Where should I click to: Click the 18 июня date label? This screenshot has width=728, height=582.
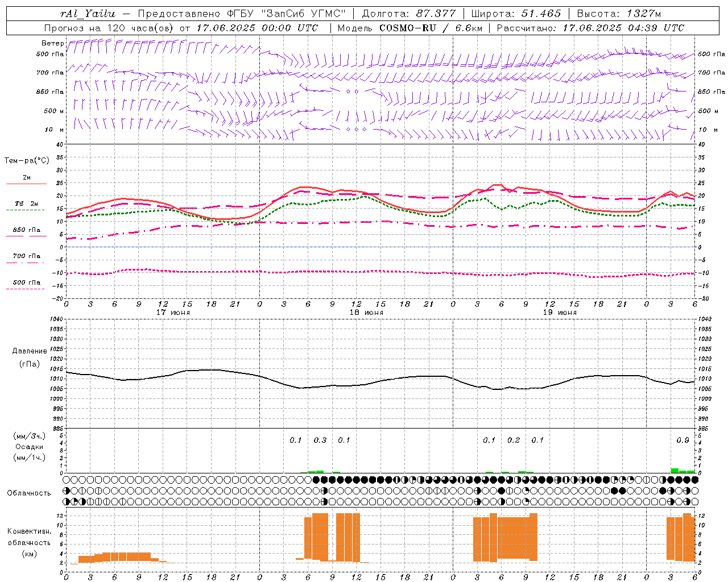pyautogui.click(x=366, y=313)
